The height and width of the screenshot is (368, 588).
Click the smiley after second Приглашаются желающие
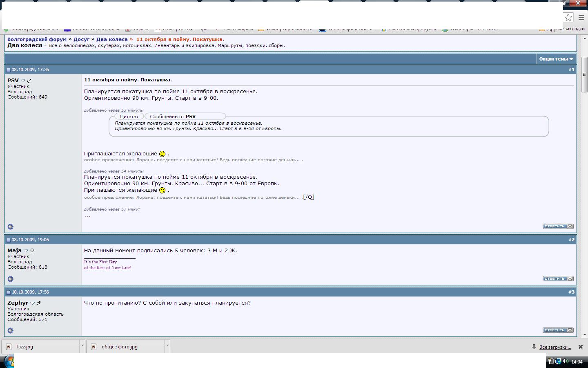tap(162, 190)
